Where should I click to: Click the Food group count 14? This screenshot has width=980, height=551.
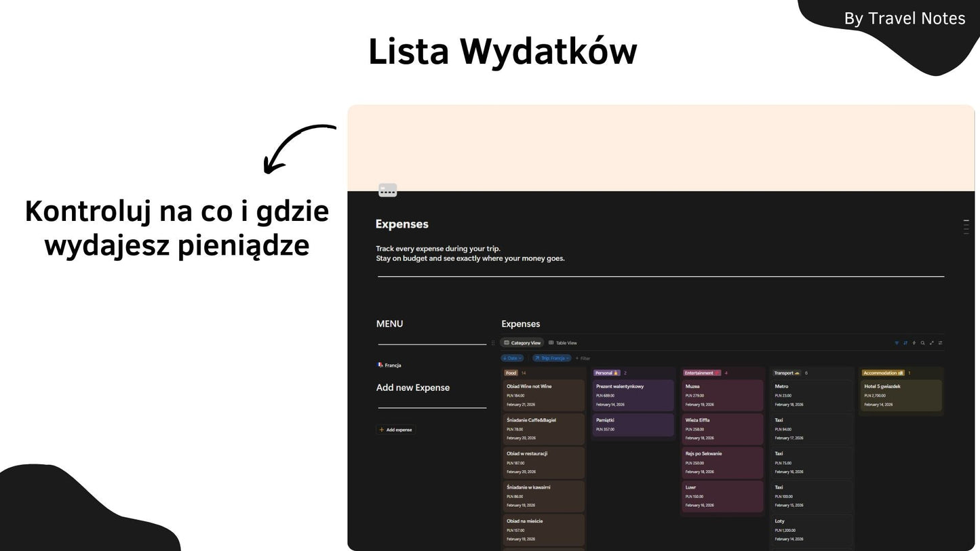524,373
